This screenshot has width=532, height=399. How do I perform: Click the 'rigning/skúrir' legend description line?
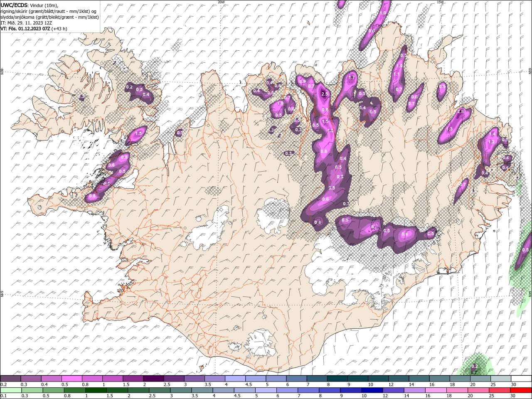(x=49, y=11)
